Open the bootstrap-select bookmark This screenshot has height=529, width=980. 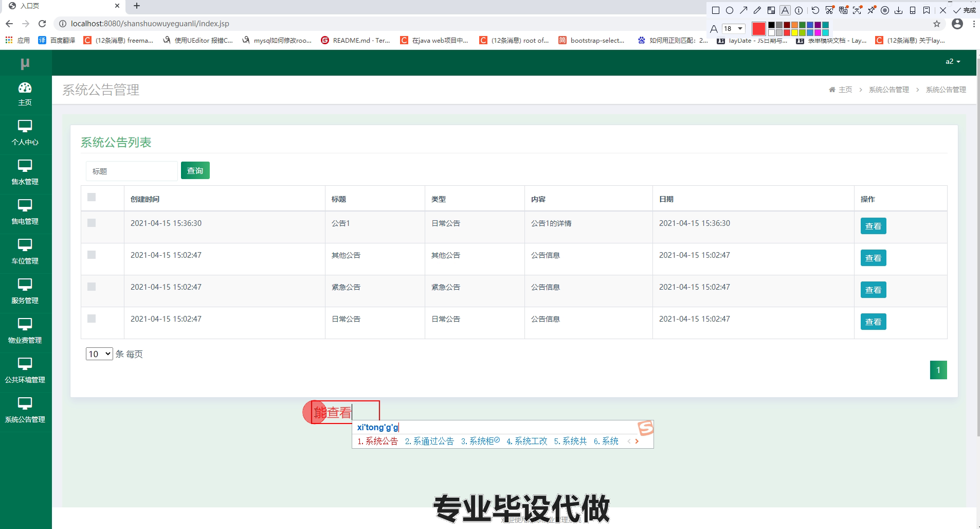[x=591, y=40]
